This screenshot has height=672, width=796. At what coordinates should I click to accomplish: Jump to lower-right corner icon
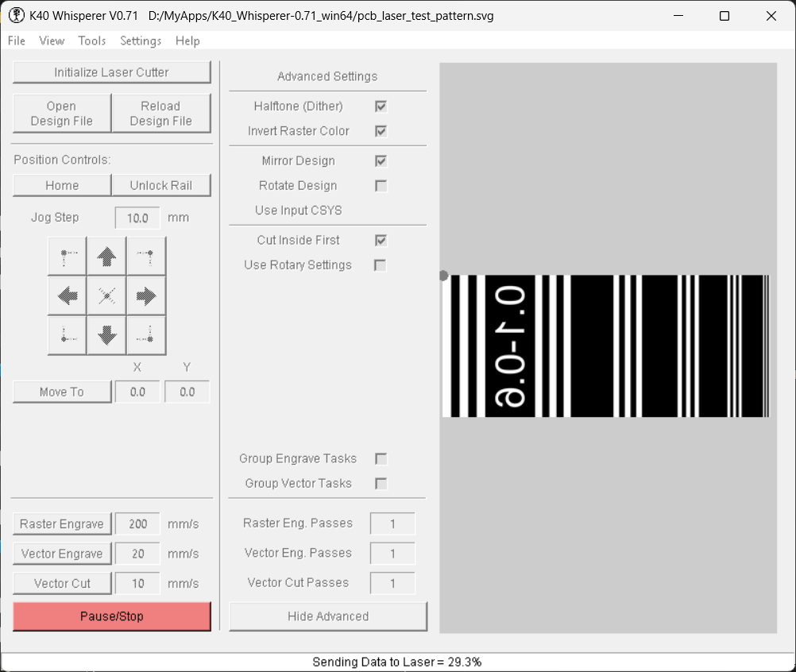(146, 335)
